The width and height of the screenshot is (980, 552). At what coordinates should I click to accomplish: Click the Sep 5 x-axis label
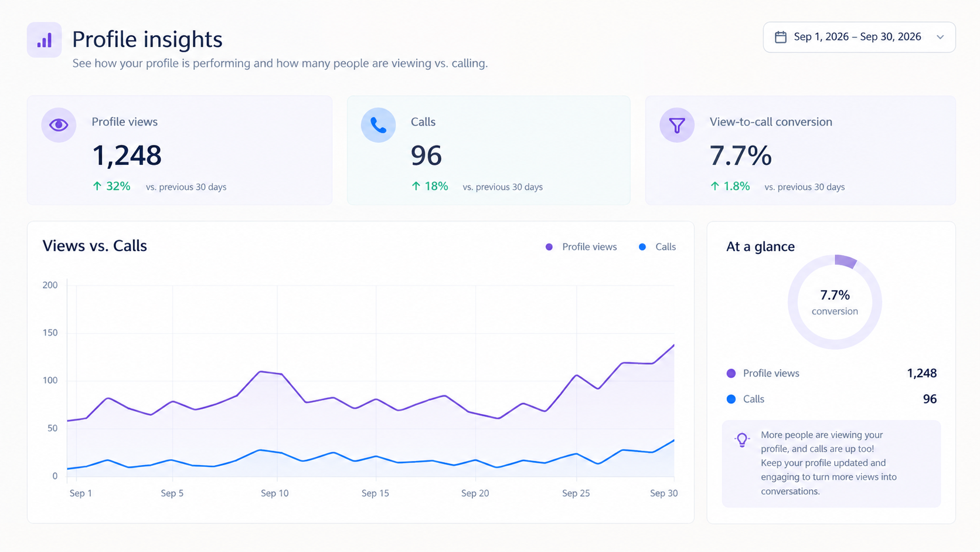pos(172,493)
